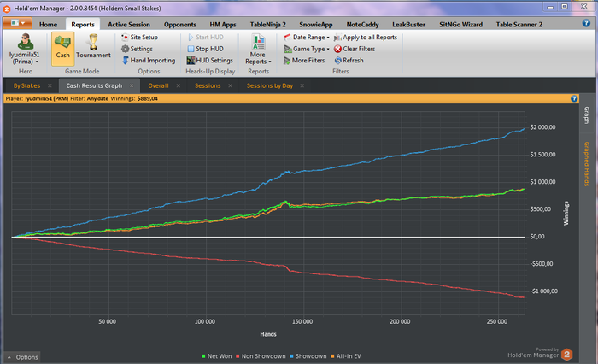Viewport: 598px width, 364px height.
Task: Open Site Setup options
Action: click(x=139, y=37)
